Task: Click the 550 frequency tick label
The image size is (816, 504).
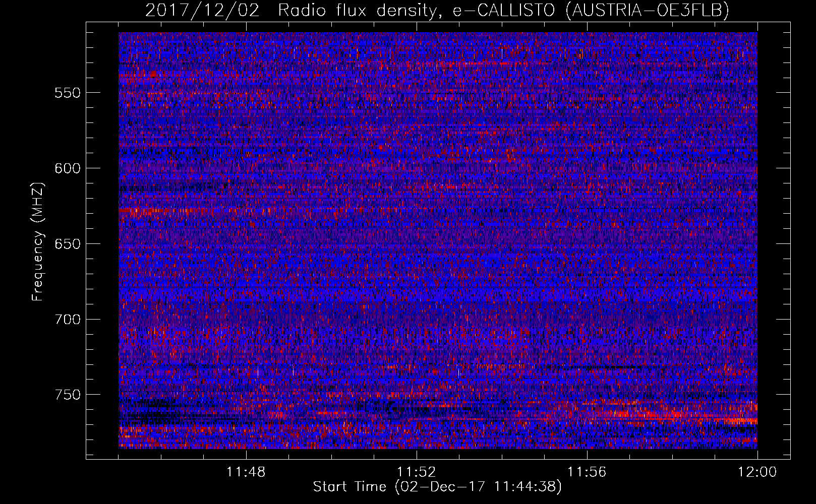Action: (68, 93)
